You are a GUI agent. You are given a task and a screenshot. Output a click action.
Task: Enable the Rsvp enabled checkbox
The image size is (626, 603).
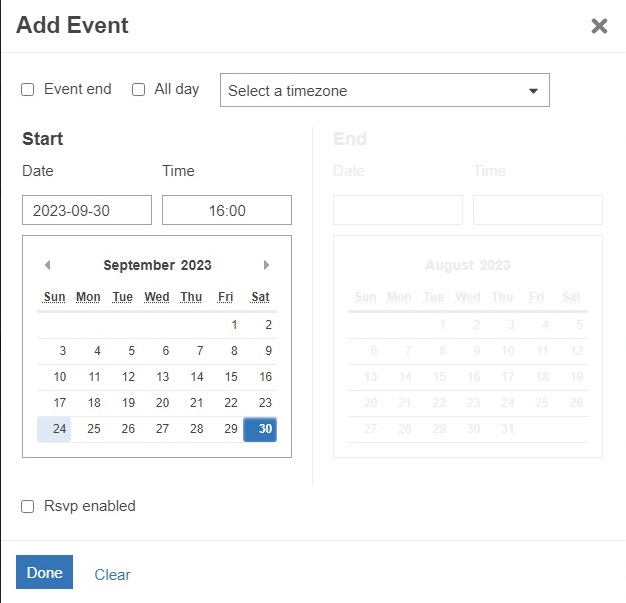[x=28, y=507]
